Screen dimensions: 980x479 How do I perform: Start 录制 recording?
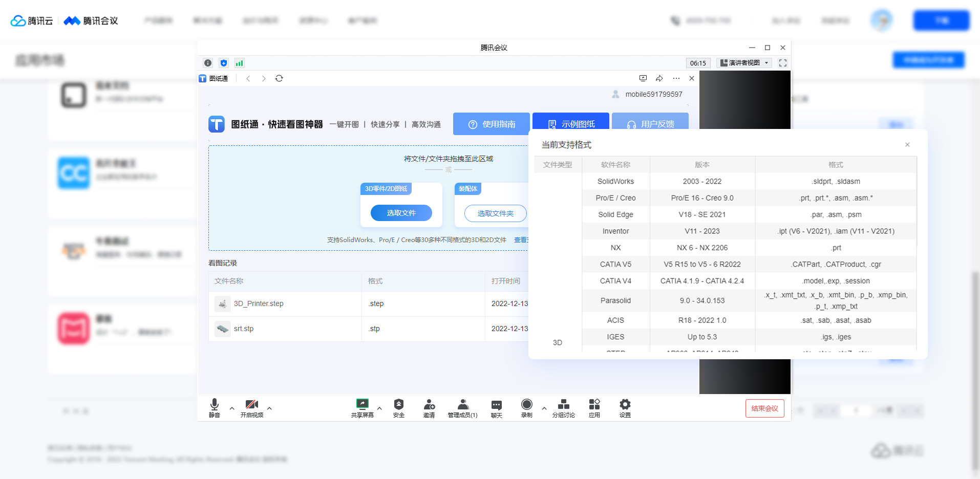point(527,408)
